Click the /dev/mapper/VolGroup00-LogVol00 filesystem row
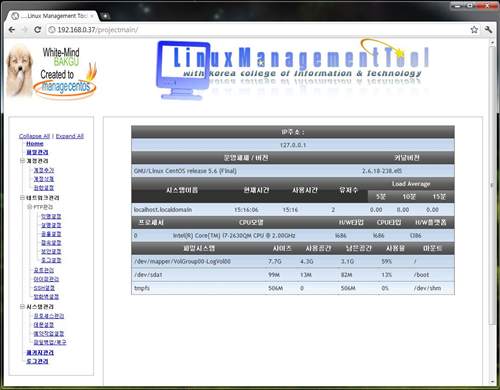The width and height of the screenshot is (500, 390). [293, 262]
